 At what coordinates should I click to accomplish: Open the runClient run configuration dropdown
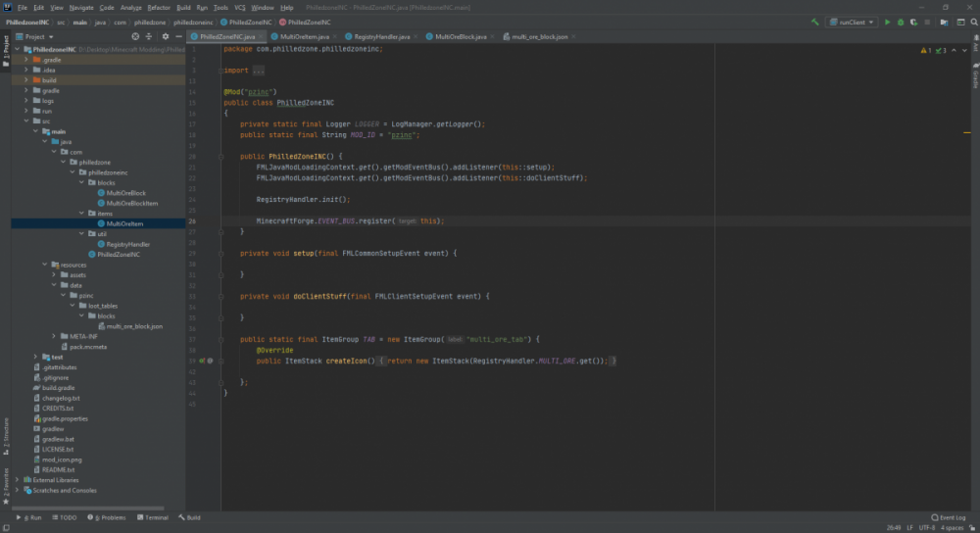852,22
